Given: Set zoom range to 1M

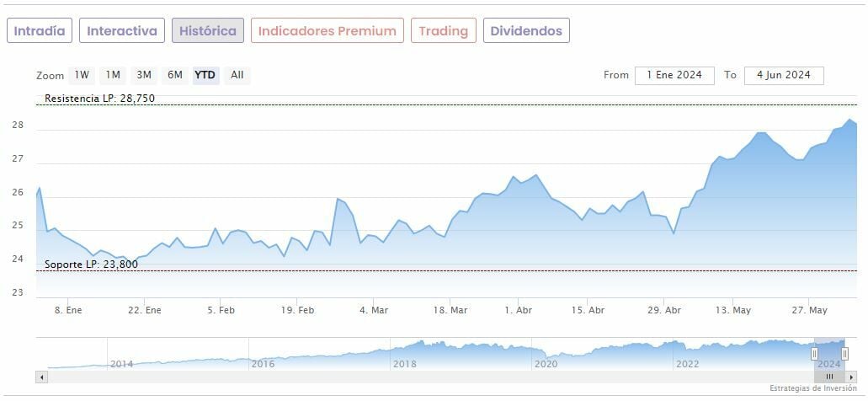Looking at the screenshot, I should click(113, 75).
